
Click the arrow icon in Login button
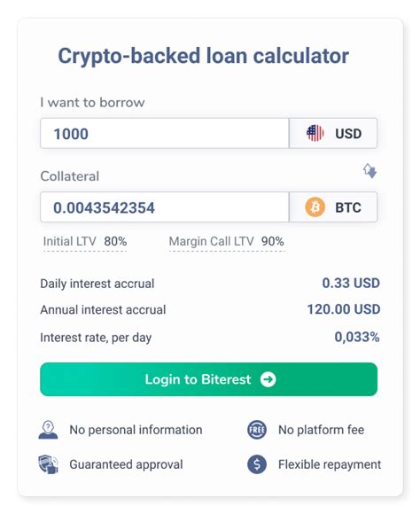pyautogui.click(x=268, y=379)
